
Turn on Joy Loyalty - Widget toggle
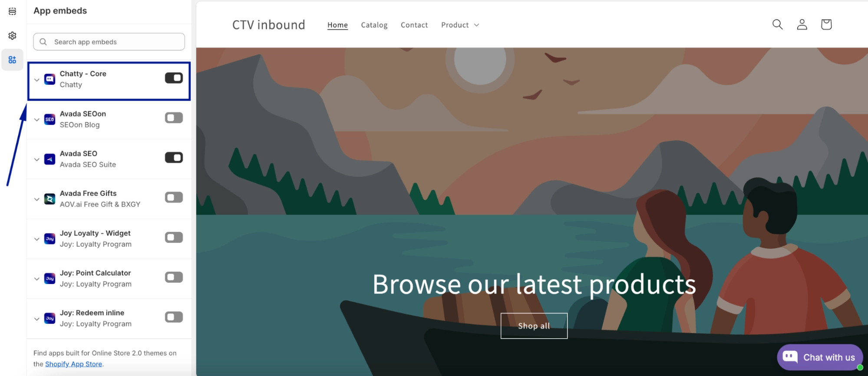click(174, 237)
